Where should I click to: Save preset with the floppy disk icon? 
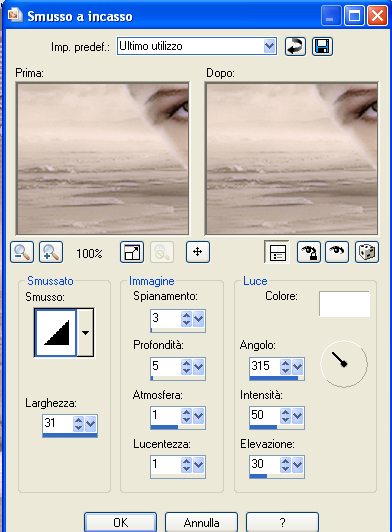[322, 46]
